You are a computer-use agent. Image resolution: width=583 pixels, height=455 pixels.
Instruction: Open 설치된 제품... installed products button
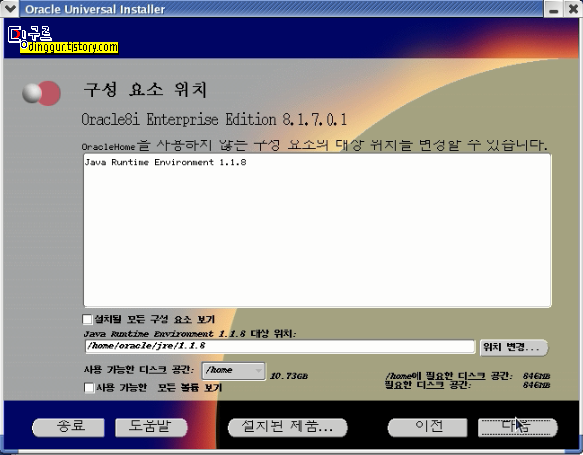287,427
